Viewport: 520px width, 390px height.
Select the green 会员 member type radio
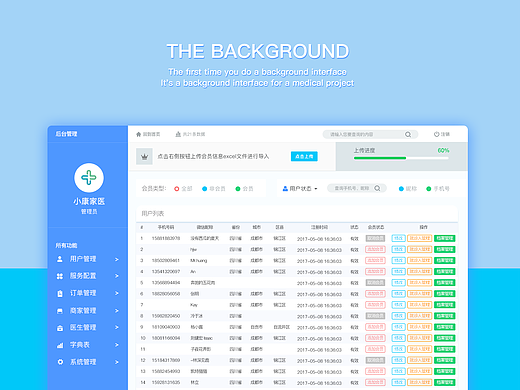(238, 189)
